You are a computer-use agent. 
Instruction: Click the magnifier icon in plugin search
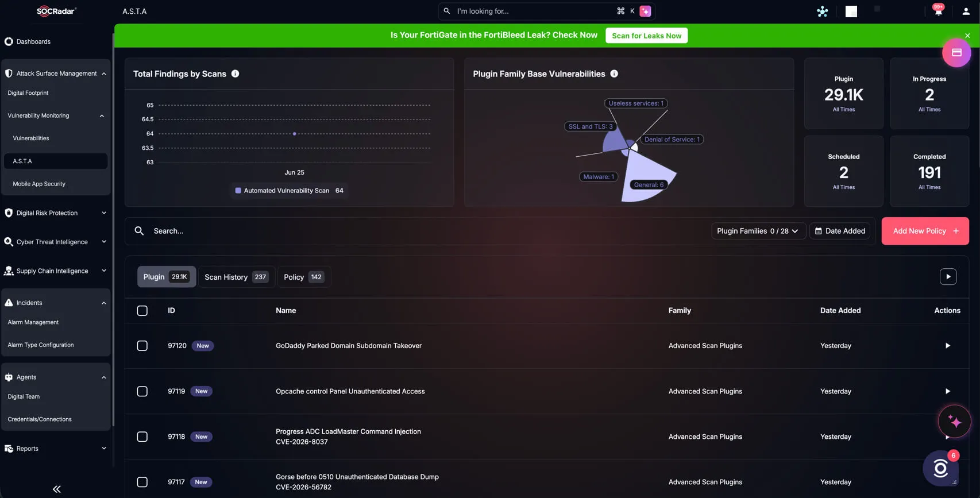(139, 231)
